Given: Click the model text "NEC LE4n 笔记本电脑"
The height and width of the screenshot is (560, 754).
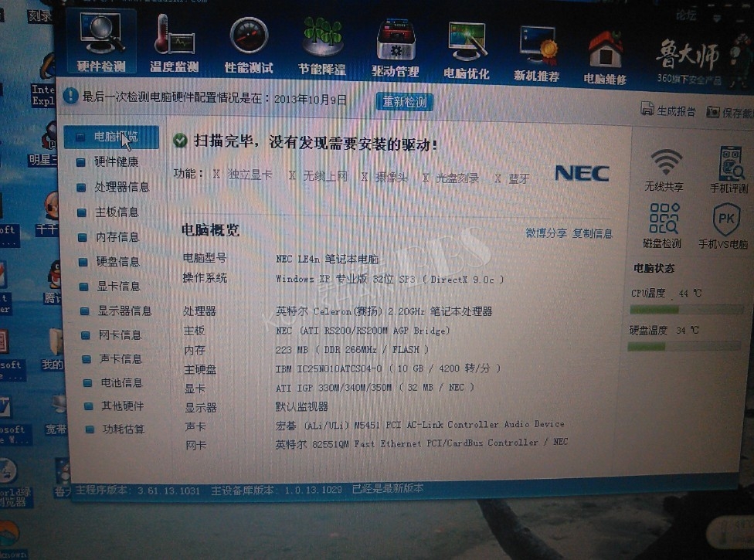Looking at the screenshot, I should [328, 259].
